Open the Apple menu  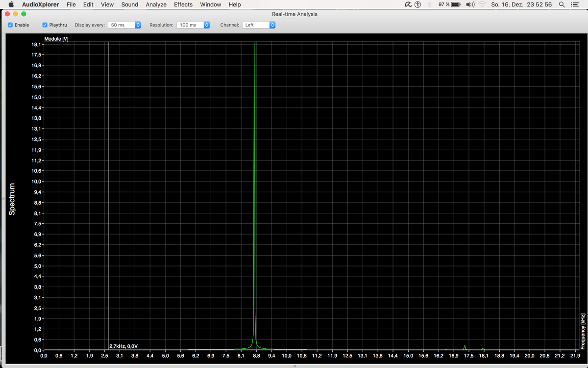click(11, 4)
